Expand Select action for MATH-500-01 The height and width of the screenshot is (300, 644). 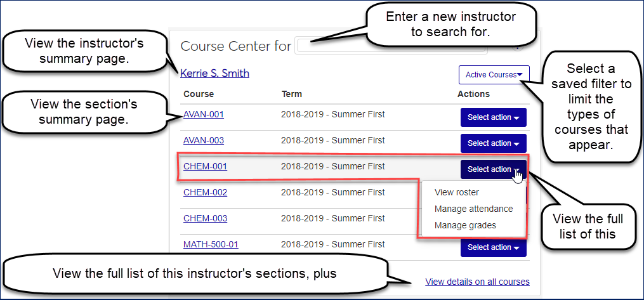pyautogui.click(x=493, y=247)
